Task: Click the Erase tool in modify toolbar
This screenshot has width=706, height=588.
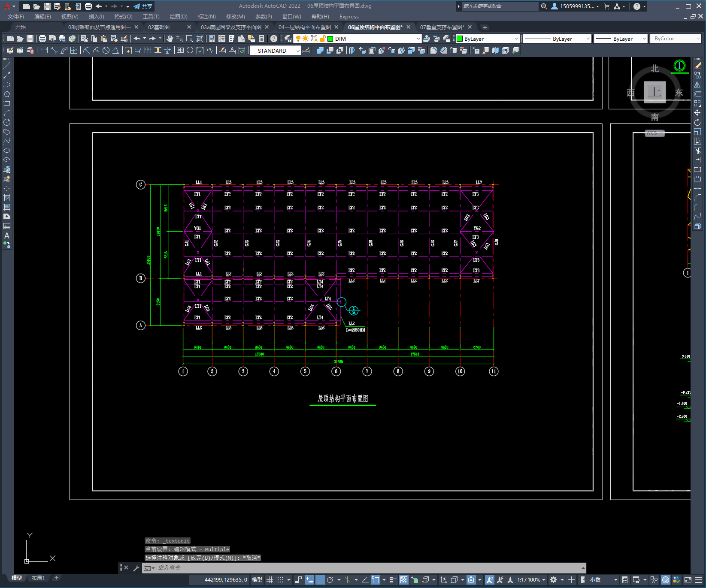Action: coord(697,66)
